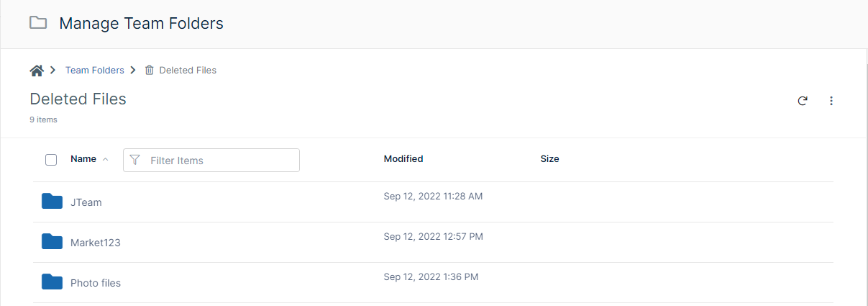Viewport: 868px width, 306px height.
Task: Click the Photo files folder icon
Action: pyautogui.click(x=52, y=282)
